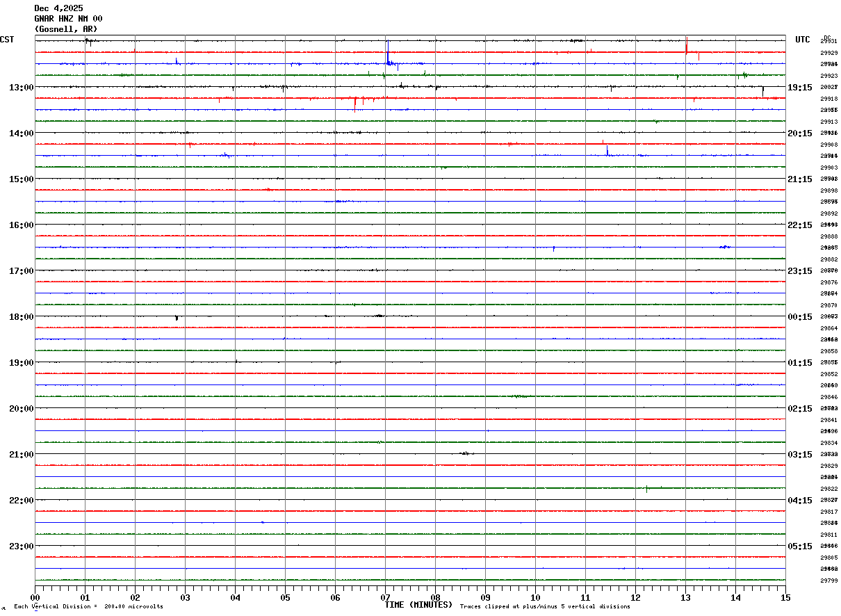Click the traces clipped footnote text
The width and height of the screenshot is (841, 616).
click(545, 607)
